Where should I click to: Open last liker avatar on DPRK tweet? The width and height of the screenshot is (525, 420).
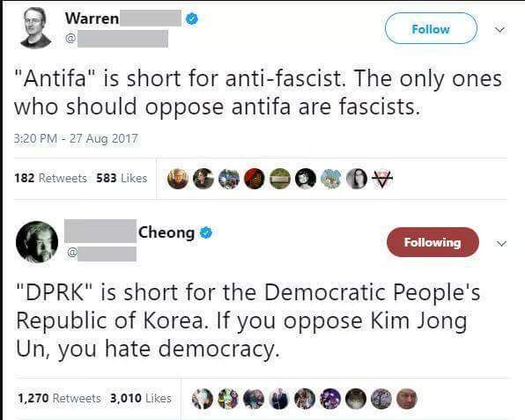coord(407,399)
